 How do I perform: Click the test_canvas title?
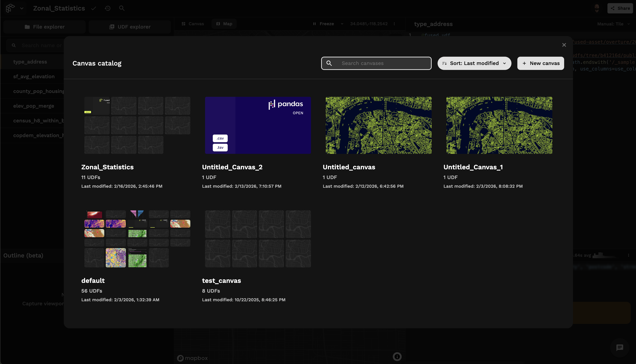(221, 280)
